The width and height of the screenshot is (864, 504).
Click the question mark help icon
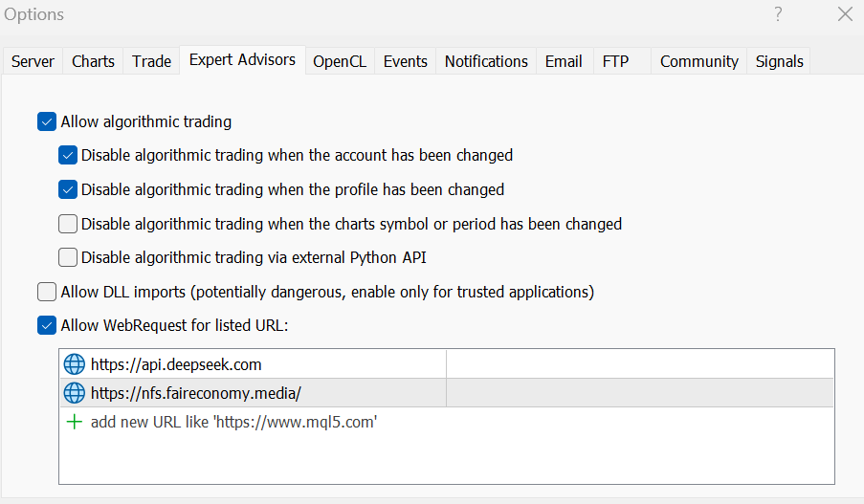click(779, 14)
